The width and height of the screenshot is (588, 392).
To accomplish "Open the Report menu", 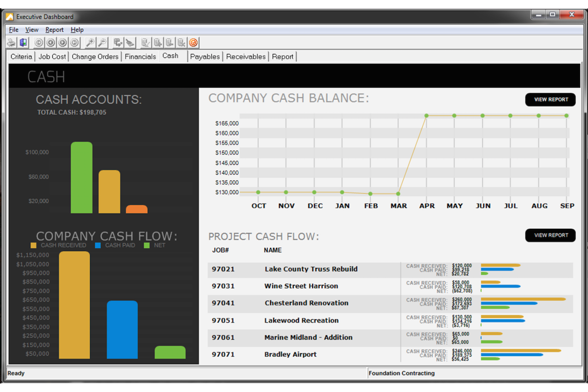I will [x=54, y=30].
